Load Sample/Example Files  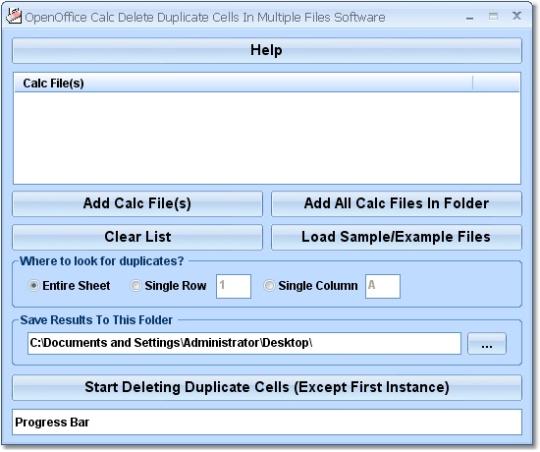(x=396, y=237)
